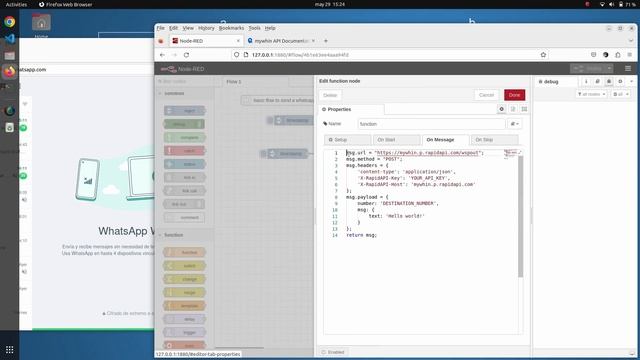Reload the current page
640x360 pixels.
pos(186,55)
